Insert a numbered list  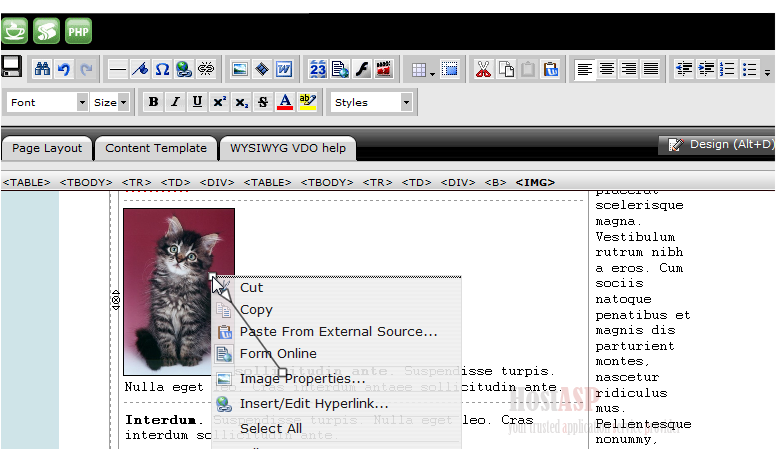pyautogui.click(x=728, y=69)
